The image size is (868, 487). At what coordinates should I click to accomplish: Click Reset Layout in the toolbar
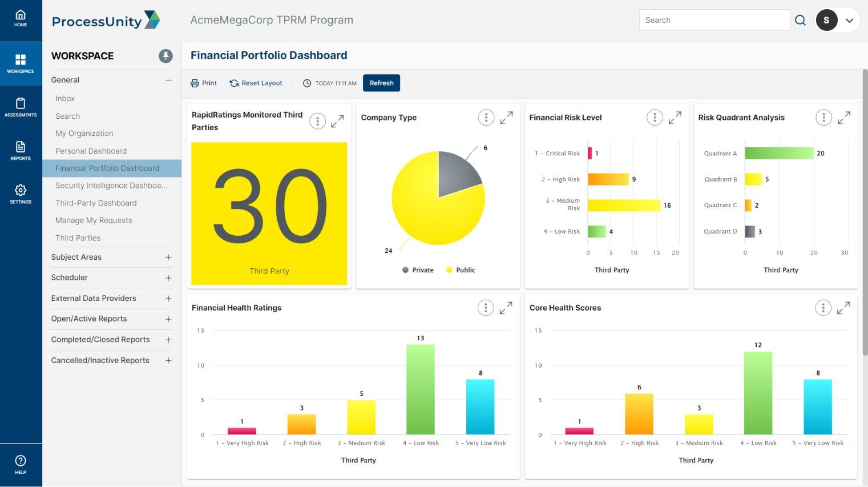[256, 83]
